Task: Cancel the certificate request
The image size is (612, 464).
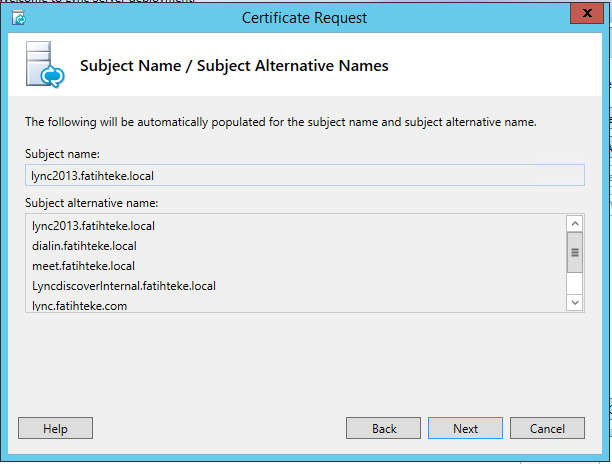Action: [547, 428]
